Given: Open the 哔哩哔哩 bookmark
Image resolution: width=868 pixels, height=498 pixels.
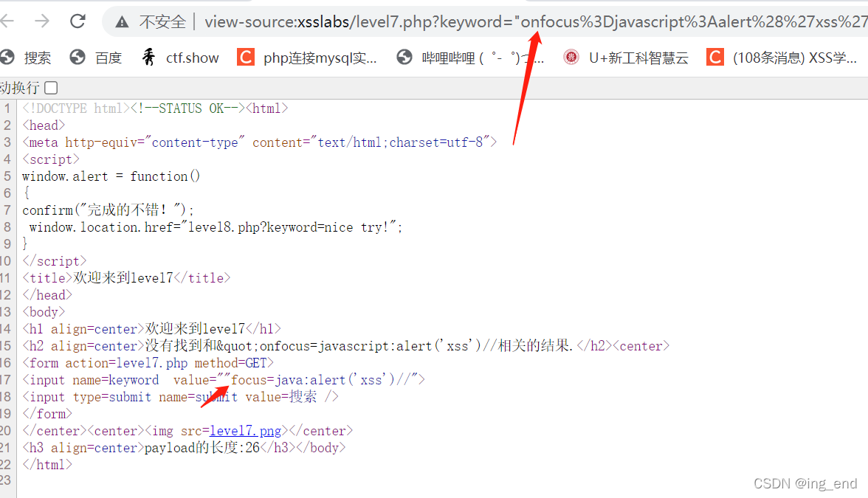Looking at the screenshot, I should (x=471, y=58).
